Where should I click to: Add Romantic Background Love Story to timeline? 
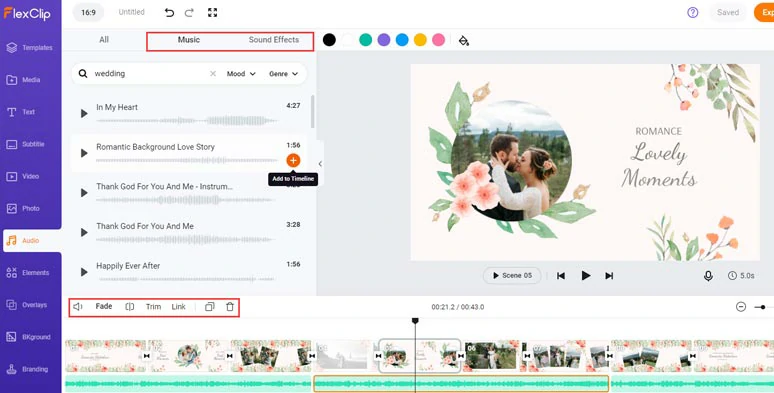[293, 160]
